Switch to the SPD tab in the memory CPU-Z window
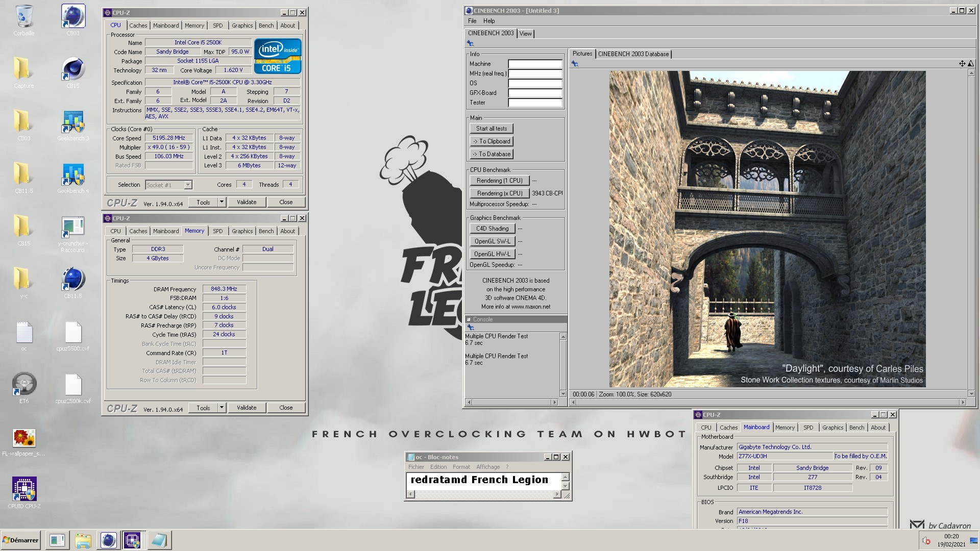 218,231
